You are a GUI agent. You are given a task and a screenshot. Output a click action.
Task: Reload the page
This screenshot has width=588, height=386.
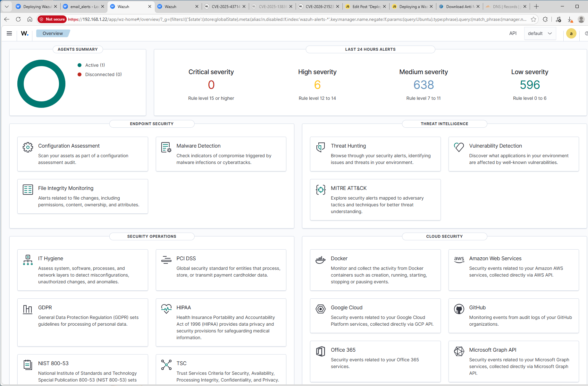coord(18,19)
